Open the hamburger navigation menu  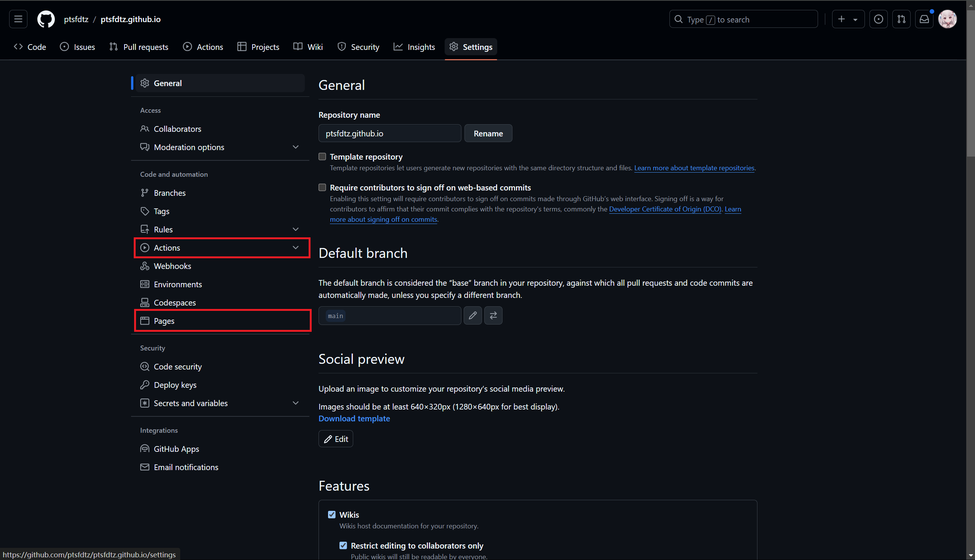tap(18, 19)
